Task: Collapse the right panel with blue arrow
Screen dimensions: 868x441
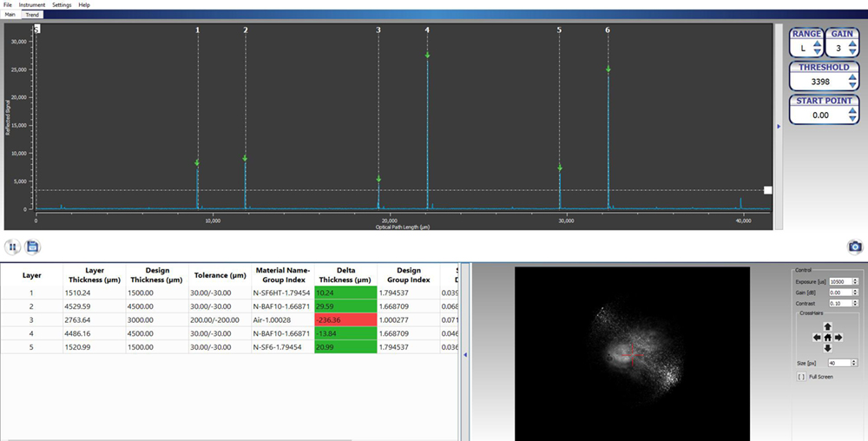Action: click(779, 127)
